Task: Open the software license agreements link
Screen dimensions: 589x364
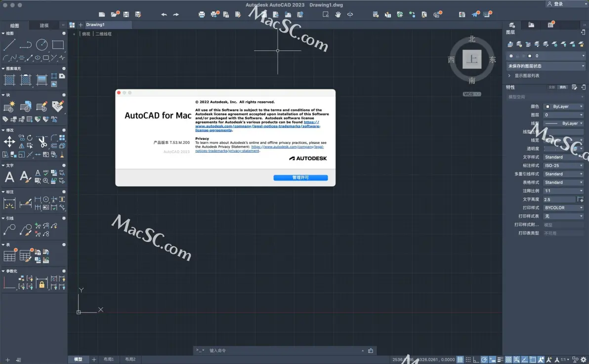Action: (x=258, y=126)
